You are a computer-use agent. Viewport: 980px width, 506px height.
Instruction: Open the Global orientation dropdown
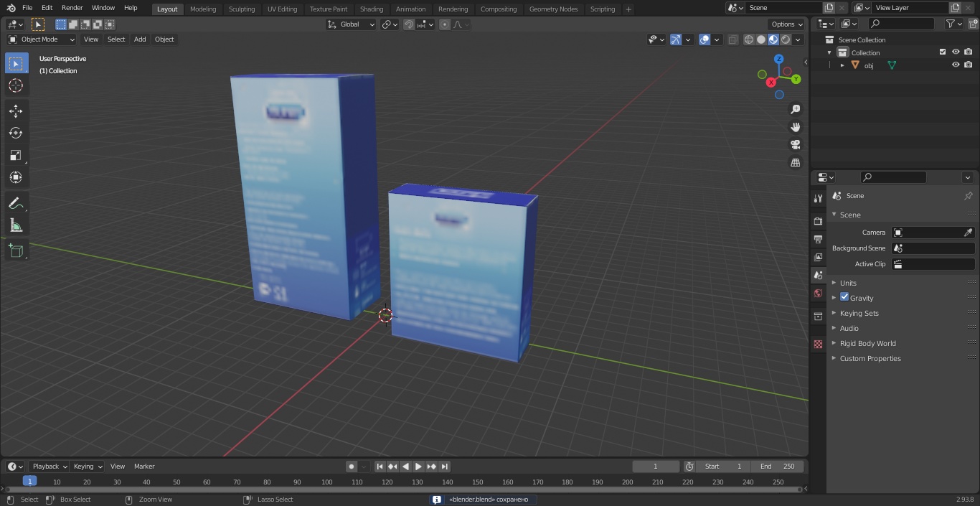click(352, 24)
